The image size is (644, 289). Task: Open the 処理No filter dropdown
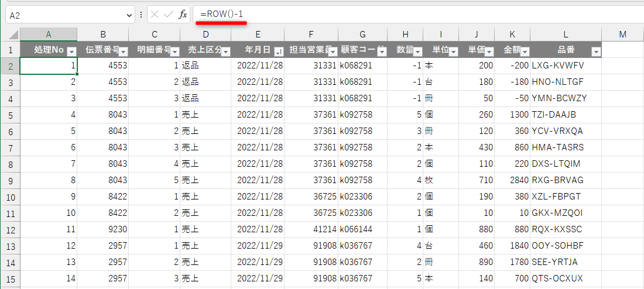[x=72, y=51]
